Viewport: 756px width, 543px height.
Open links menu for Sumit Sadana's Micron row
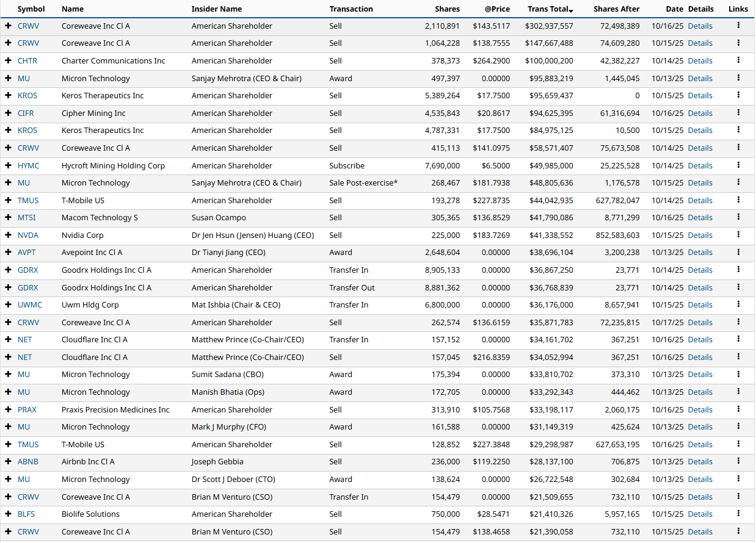tap(738, 374)
